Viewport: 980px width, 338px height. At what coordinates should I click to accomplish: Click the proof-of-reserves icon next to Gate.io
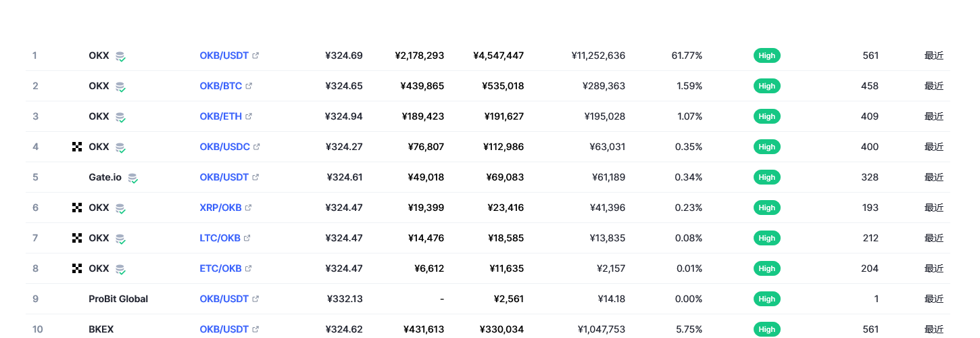click(133, 178)
